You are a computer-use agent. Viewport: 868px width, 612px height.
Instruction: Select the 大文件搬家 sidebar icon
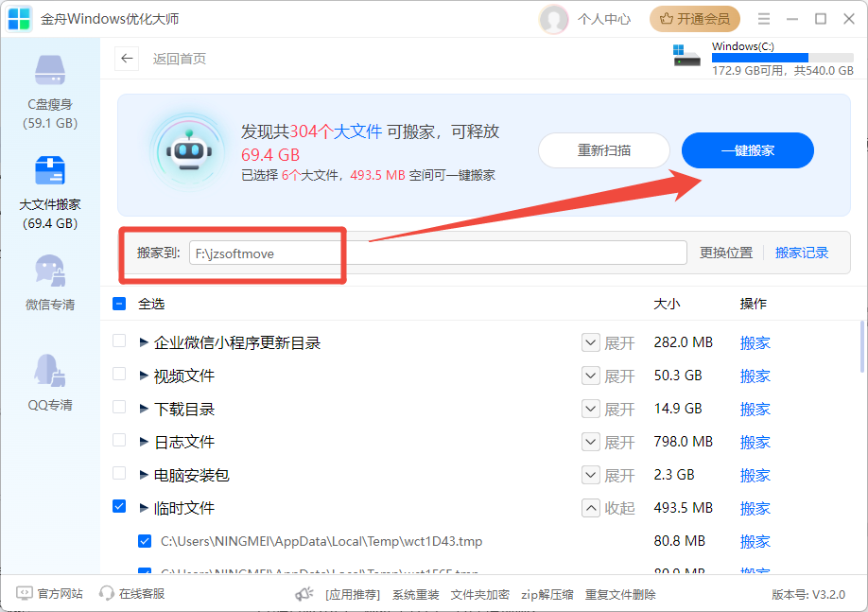50,170
